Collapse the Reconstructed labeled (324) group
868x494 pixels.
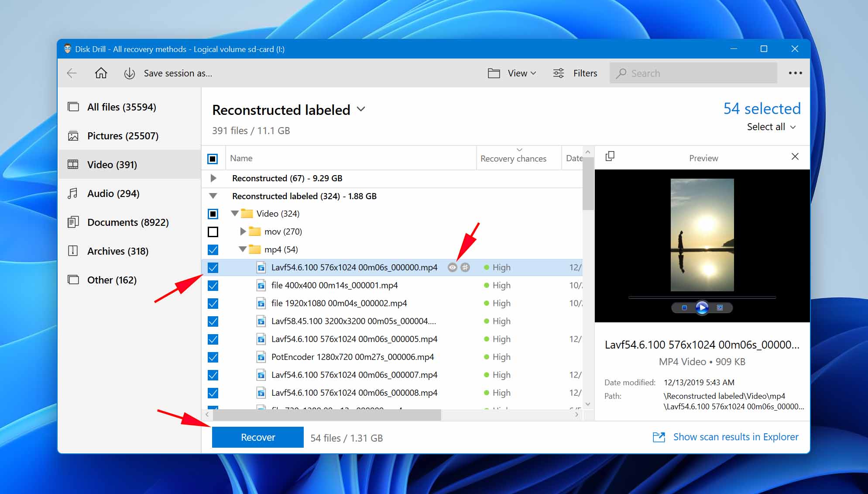coord(213,196)
